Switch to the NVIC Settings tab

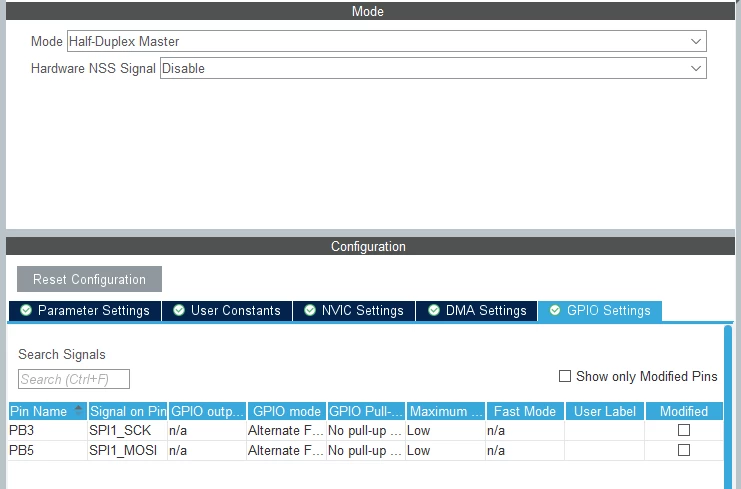[x=353, y=310]
